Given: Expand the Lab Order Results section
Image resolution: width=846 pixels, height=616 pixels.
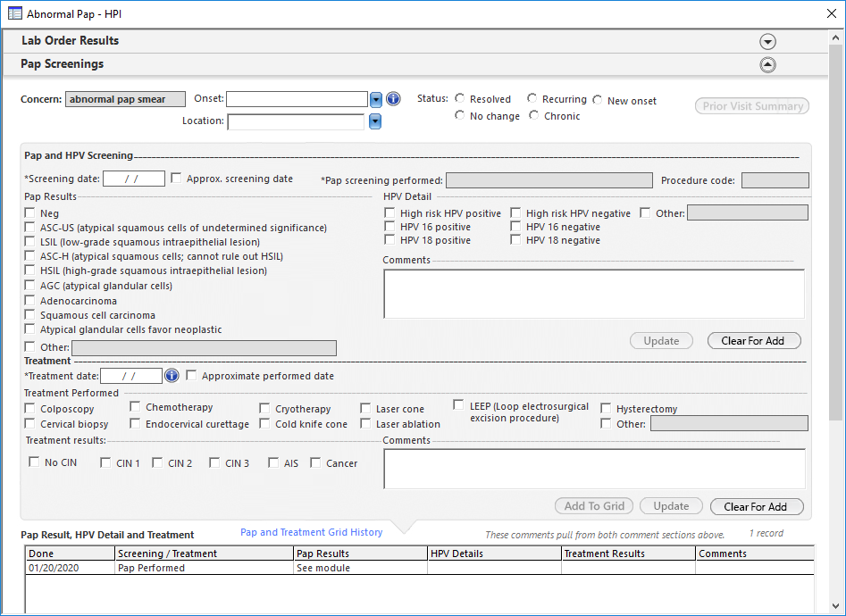Looking at the screenshot, I should (x=767, y=42).
